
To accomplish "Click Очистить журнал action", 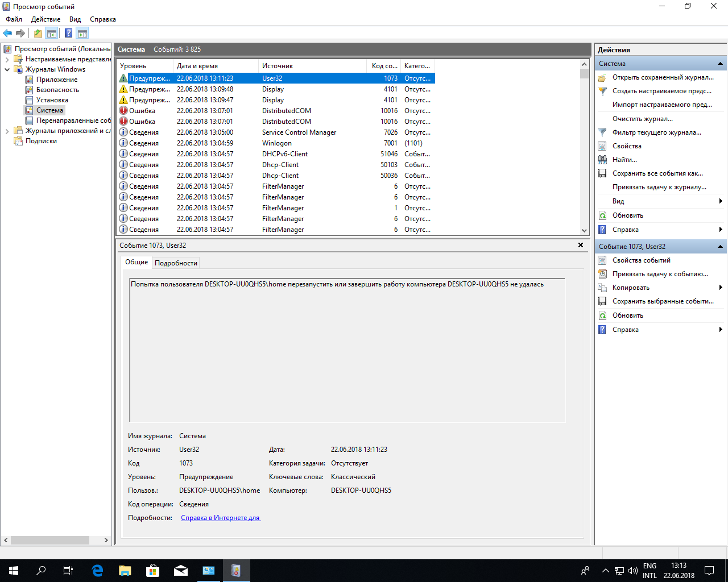I will coord(643,119).
